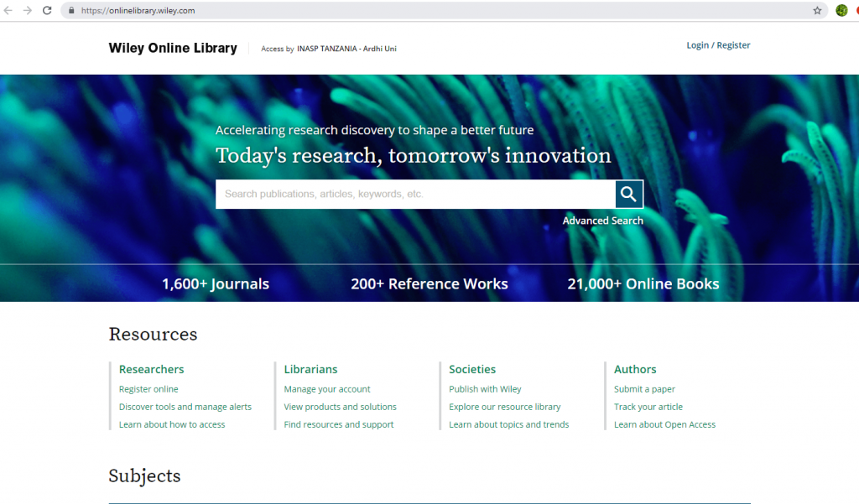This screenshot has height=504, width=859.
Task: Click the Subjects section heading
Action: [x=144, y=476]
